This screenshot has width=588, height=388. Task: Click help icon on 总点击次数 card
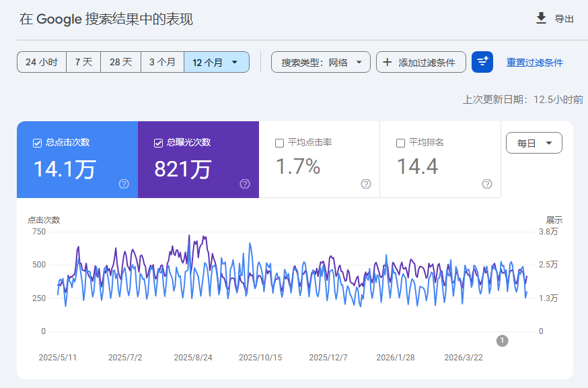click(x=124, y=184)
